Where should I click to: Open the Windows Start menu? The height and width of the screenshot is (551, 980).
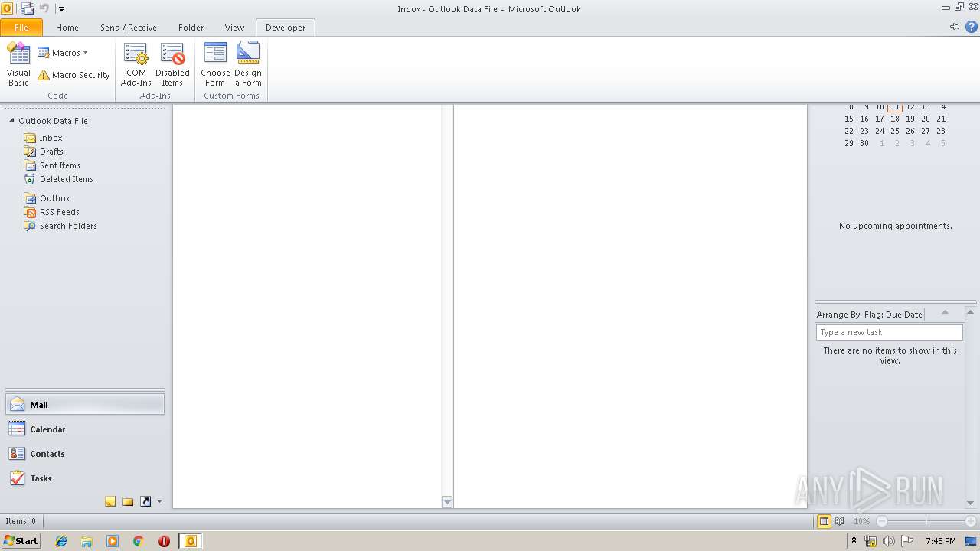click(x=21, y=541)
